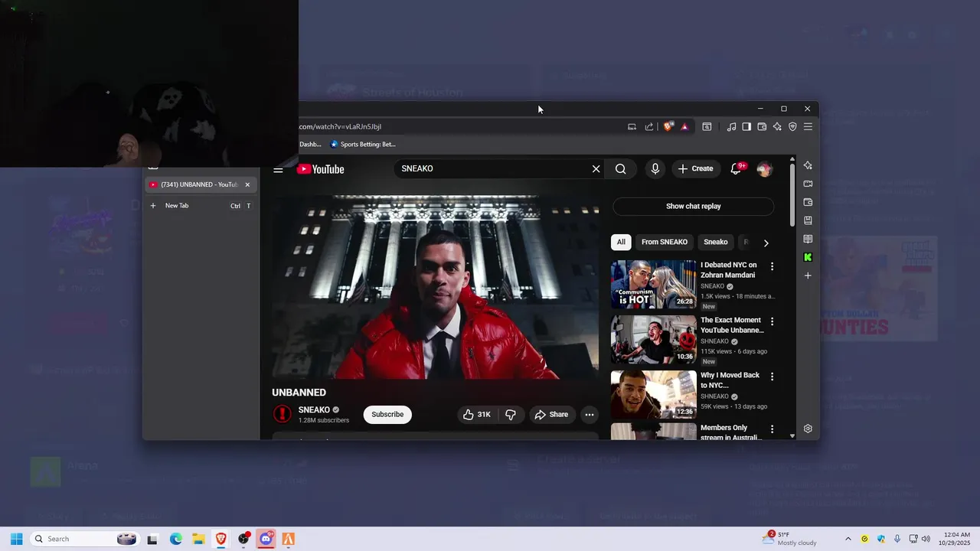Open the SNEAKO channel avatar
Viewport: 980px width, 551px height.
282,414
